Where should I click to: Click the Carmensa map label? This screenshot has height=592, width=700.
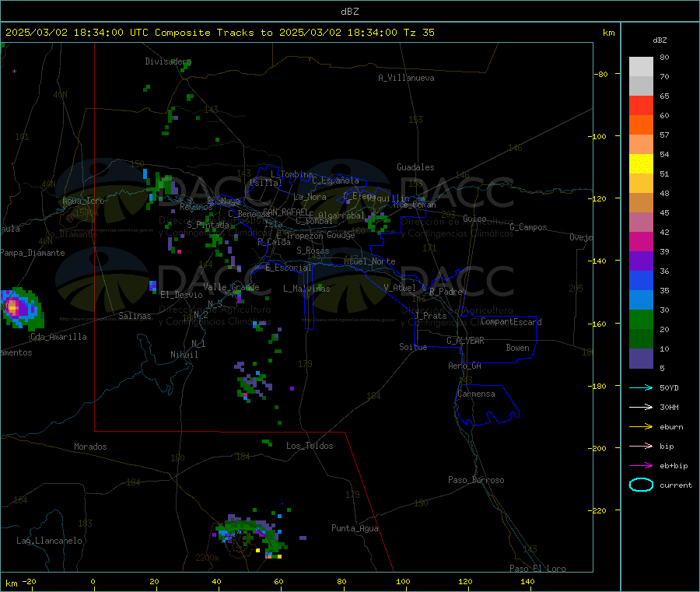(476, 394)
